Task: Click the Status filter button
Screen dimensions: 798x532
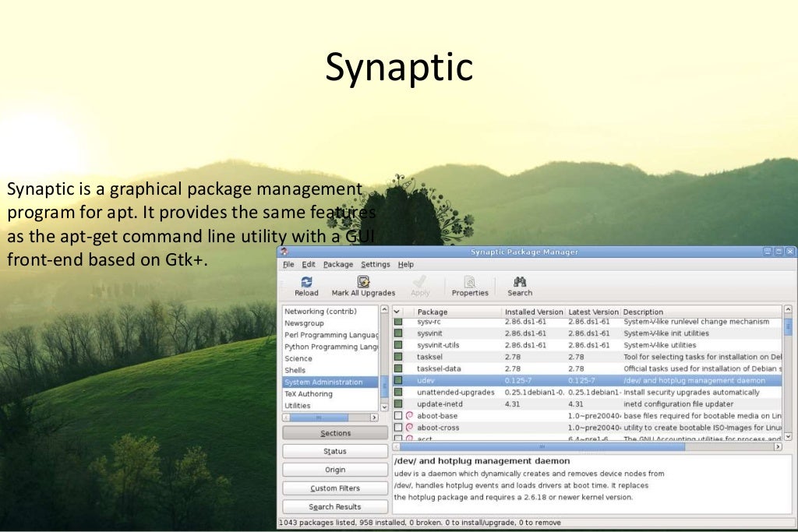Action: coord(335,451)
